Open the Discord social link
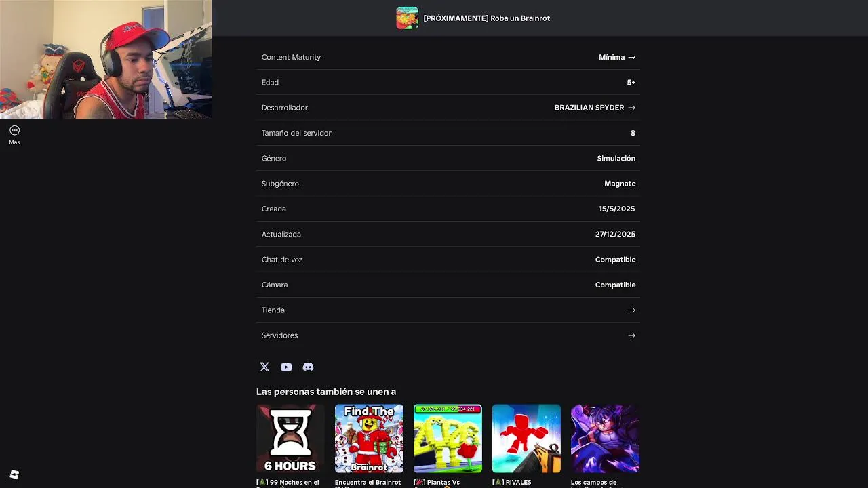 click(308, 367)
